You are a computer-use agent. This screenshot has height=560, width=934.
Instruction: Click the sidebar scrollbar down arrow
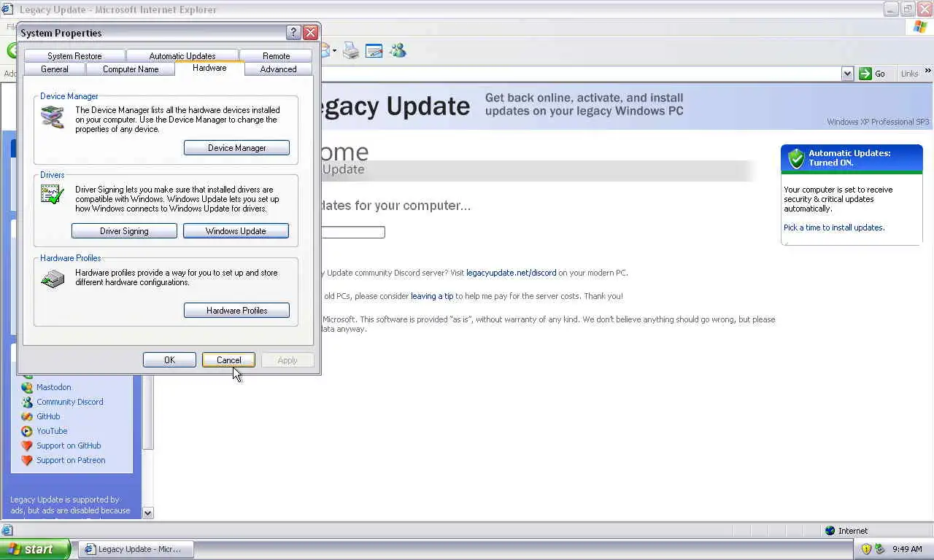click(148, 513)
